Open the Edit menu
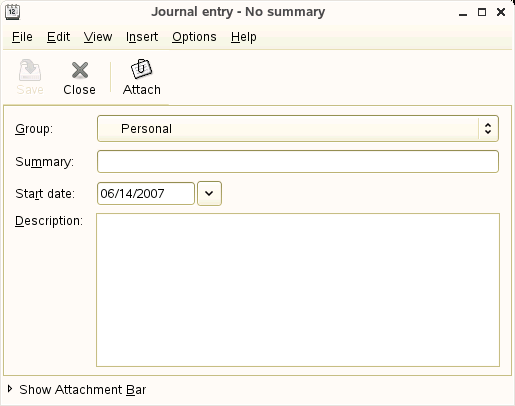The height and width of the screenshot is (406, 515). point(58,37)
